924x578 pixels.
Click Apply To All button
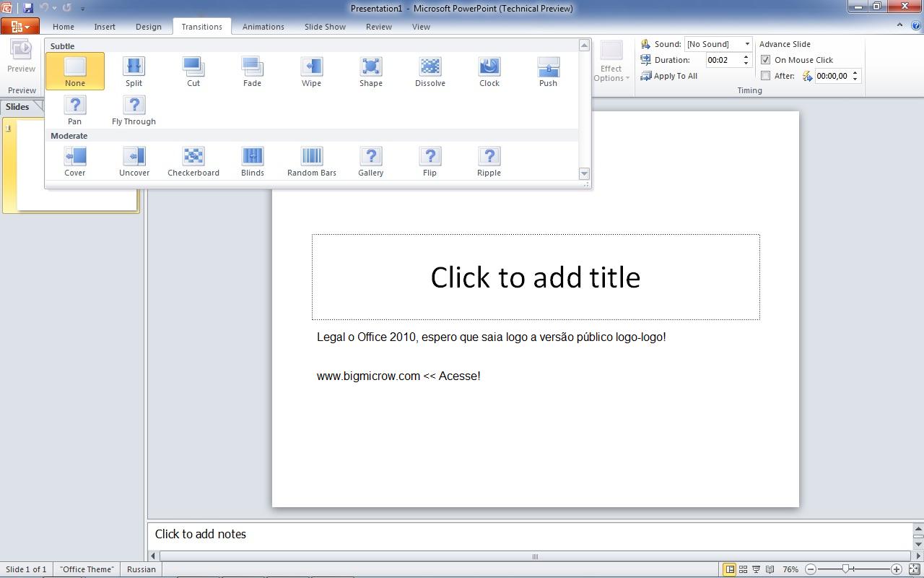coord(669,76)
